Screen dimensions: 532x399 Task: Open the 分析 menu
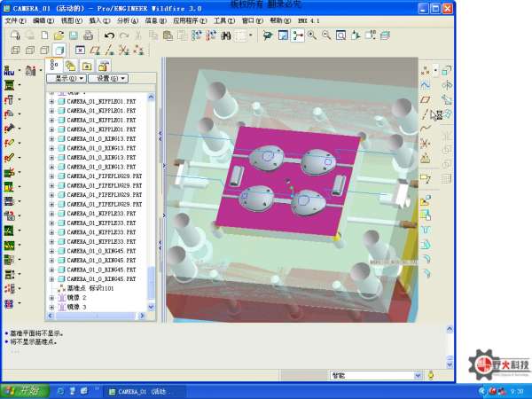point(128,20)
